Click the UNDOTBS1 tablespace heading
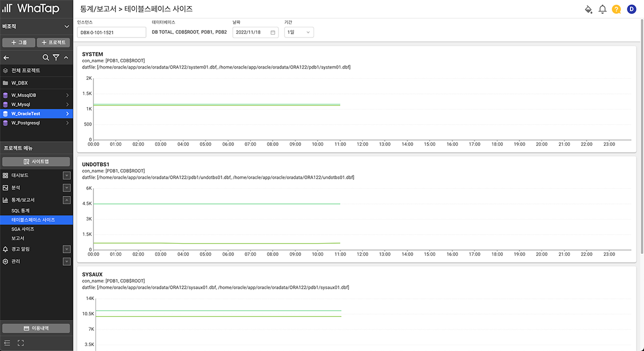This screenshot has height=351, width=644. point(96,164)
